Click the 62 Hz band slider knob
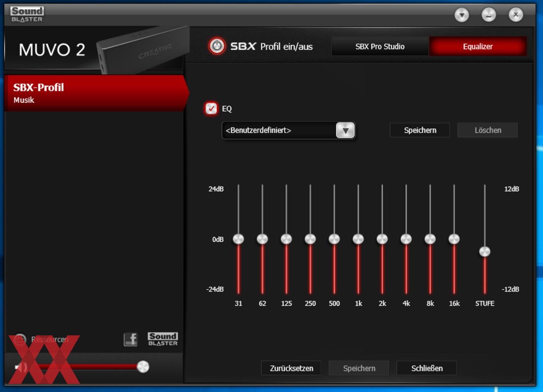 pyautogui.click(x=262, y=239)
